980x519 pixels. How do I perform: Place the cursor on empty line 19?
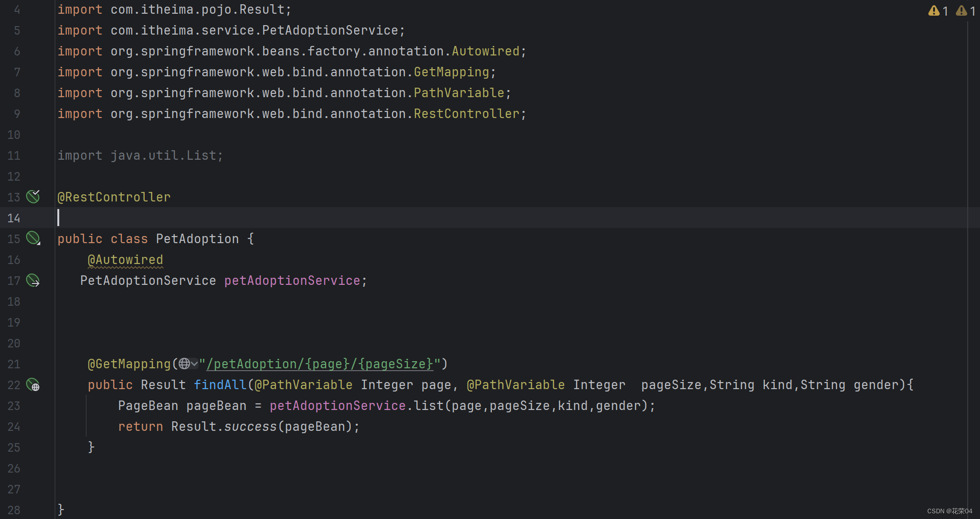coord(284,322)
